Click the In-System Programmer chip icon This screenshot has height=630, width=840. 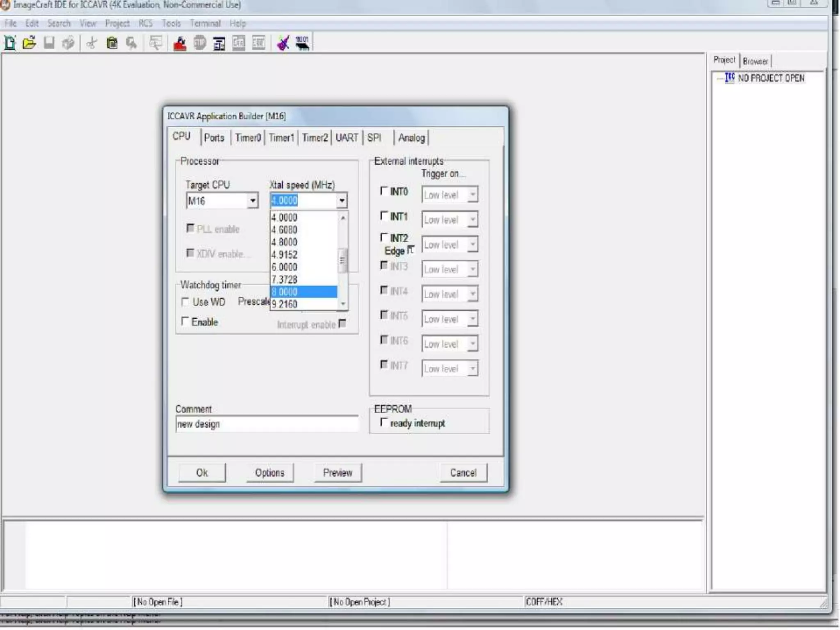point(302,43)
